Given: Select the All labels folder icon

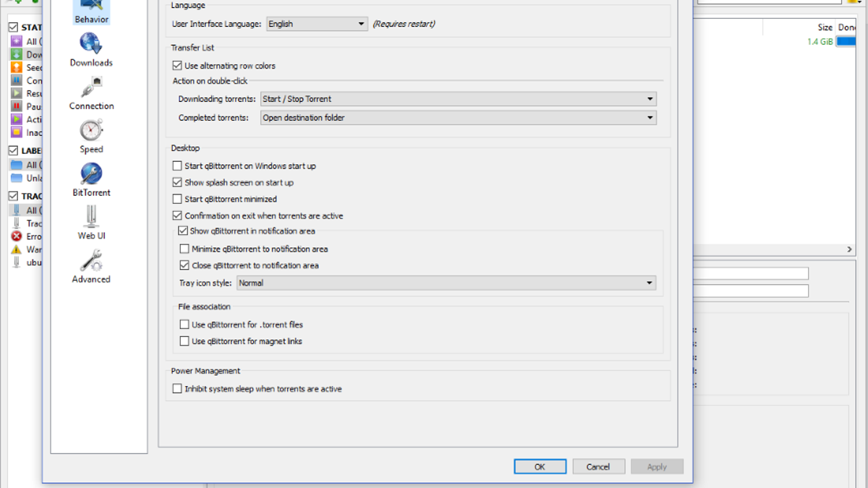Looking at the screenshot, I should 16,165.
